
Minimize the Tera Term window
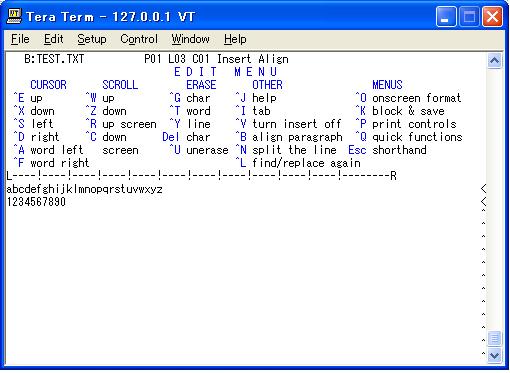(446, 17)
